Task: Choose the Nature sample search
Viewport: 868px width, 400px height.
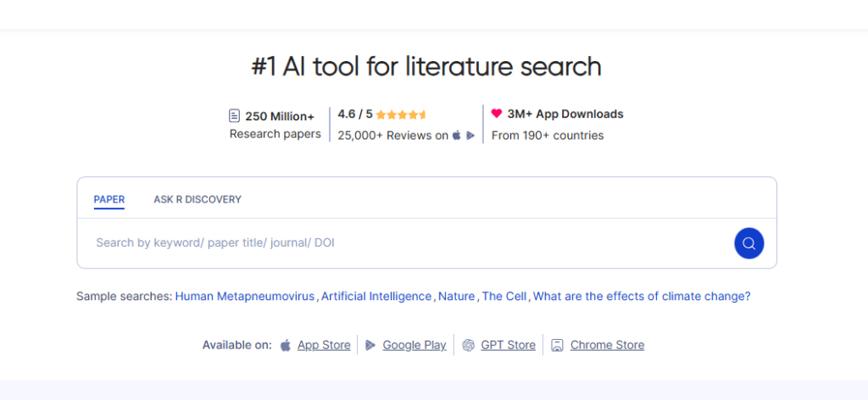Action: point(456,297)
